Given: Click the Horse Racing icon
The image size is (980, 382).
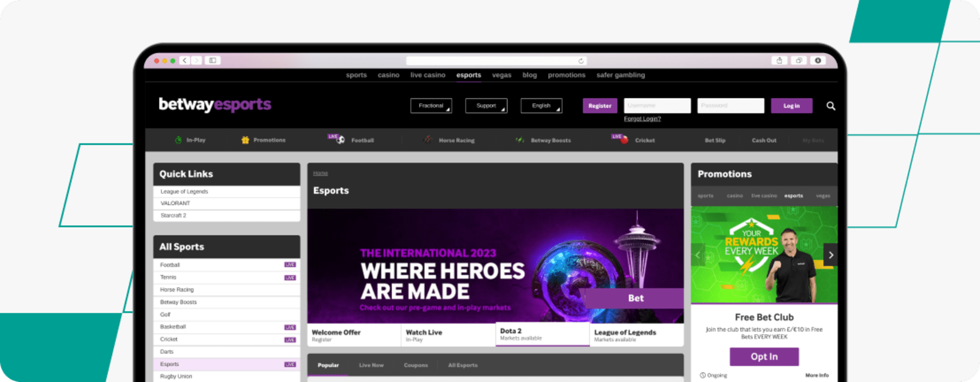Looking at the screenshot, I should [428, 140].
